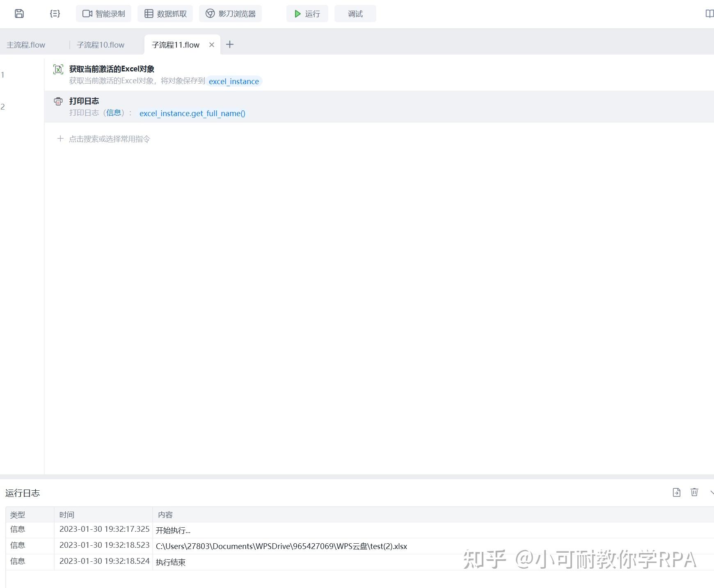
Task: Click the save icon in the toolbar
Action: 19,14
